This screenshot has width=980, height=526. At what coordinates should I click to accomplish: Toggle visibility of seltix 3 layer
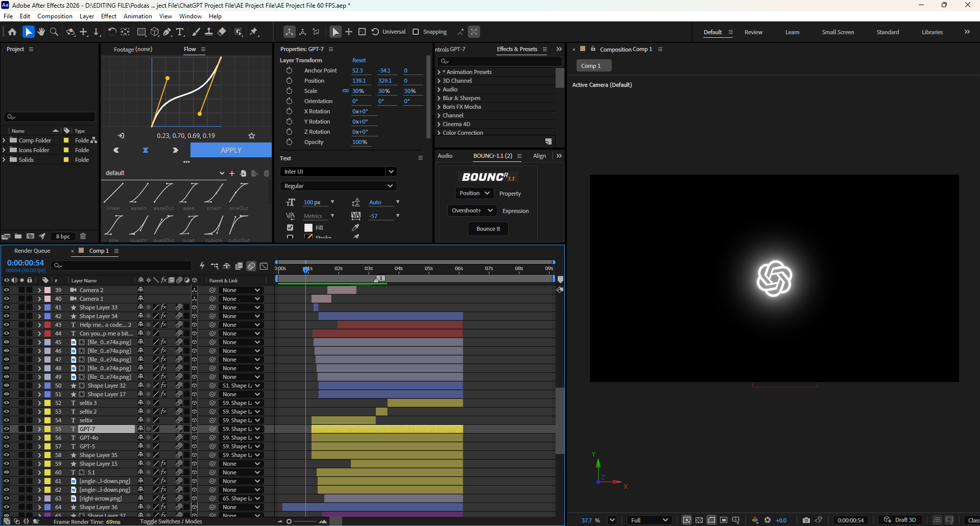(x=7, y=403)
